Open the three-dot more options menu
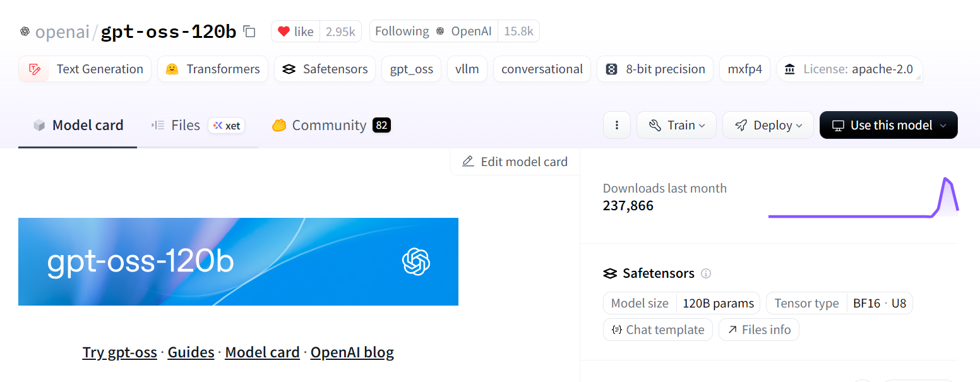 [x=617, y=126]
